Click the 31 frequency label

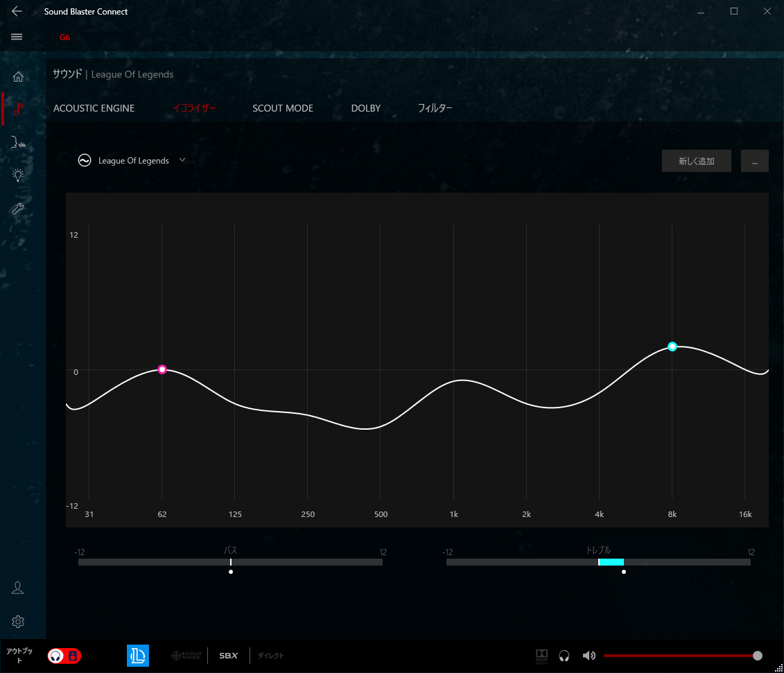(x=89, y=514)
